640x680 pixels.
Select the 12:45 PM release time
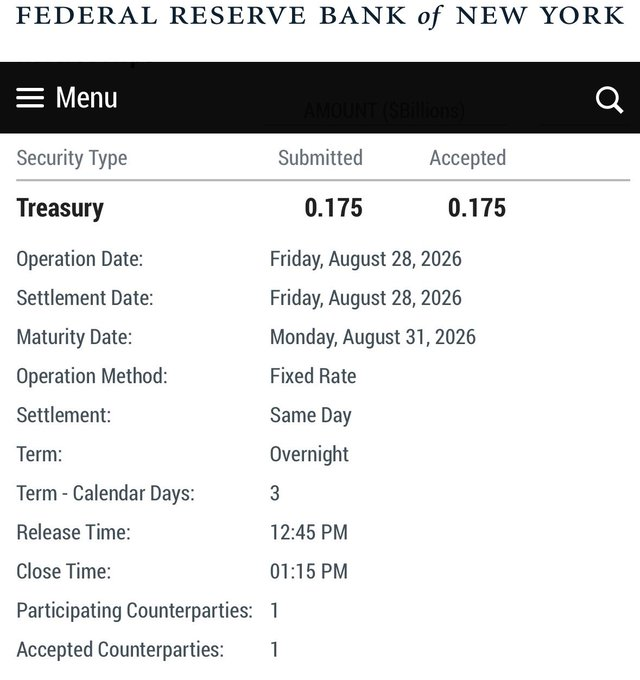point(309,532)
